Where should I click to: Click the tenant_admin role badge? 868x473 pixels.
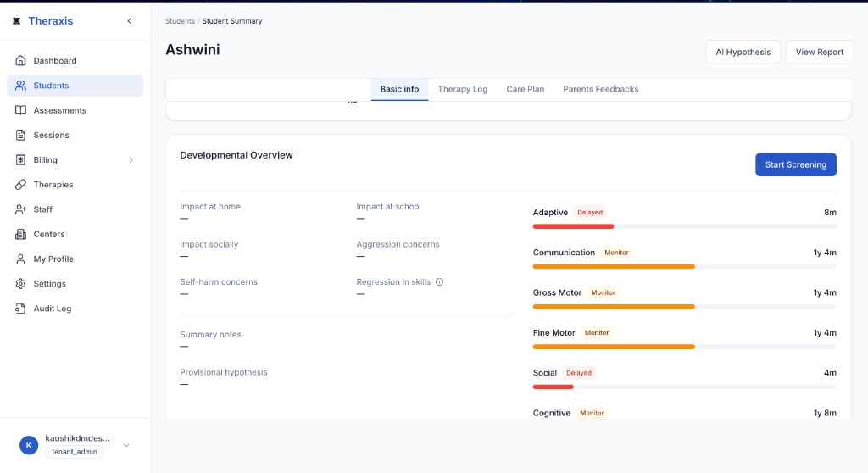75,452
